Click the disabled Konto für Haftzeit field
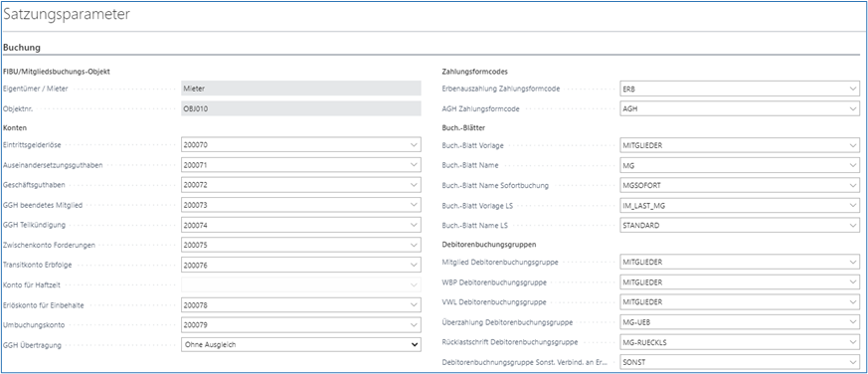The image size is (868, 374). click(301, 284)
